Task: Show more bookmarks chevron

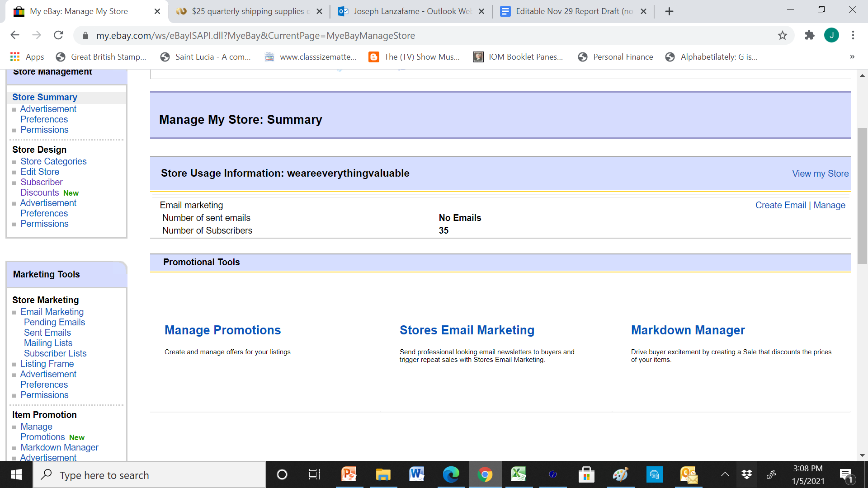Action: point(852,57)
